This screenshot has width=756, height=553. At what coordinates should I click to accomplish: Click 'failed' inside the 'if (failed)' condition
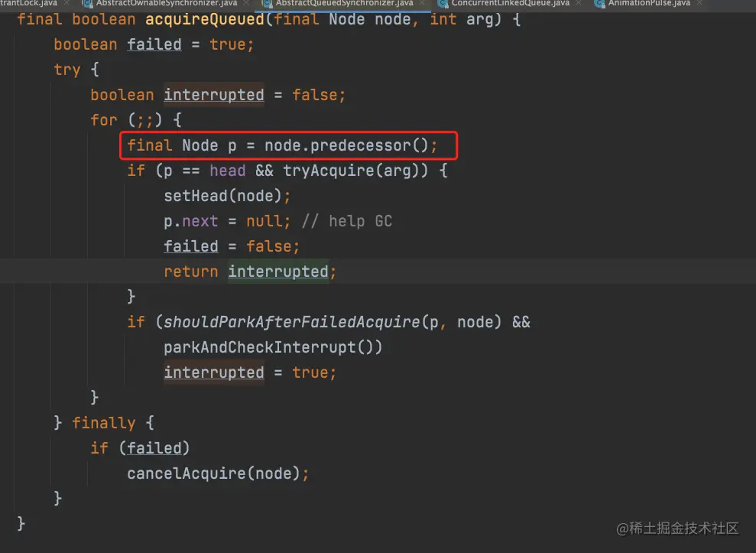(x=154, y=448)
